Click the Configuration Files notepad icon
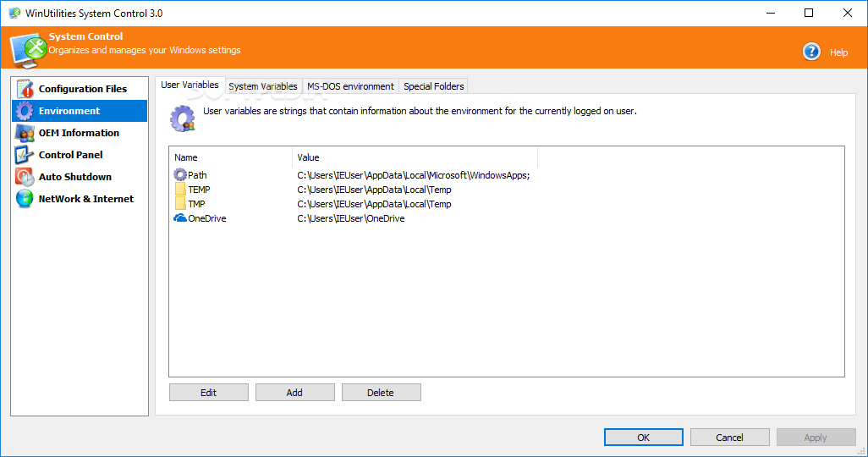 pos(25,89)
